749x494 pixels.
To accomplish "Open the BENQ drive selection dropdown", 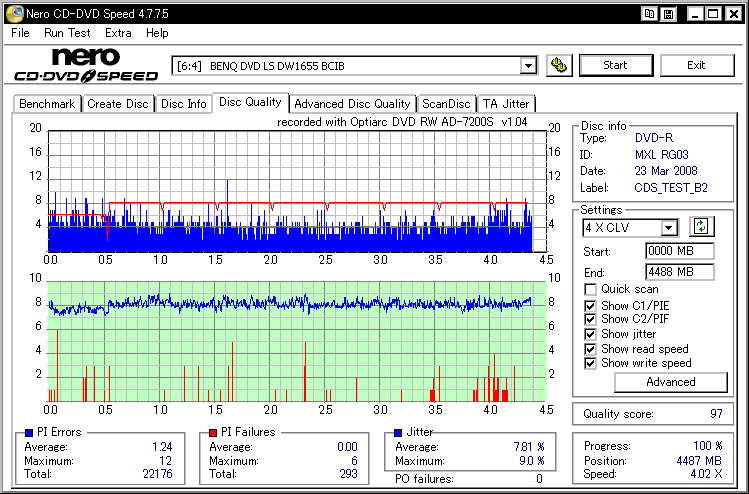I will [x=528, y=66].
